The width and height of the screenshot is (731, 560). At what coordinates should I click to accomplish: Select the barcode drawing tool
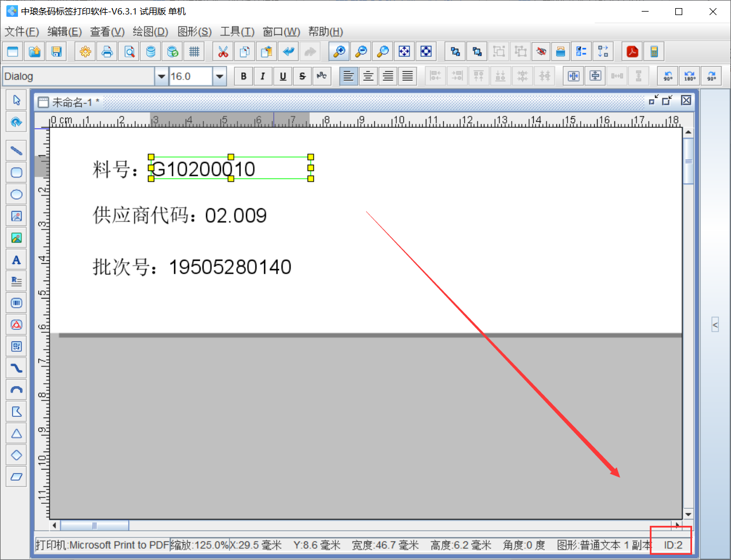point(16,303)
